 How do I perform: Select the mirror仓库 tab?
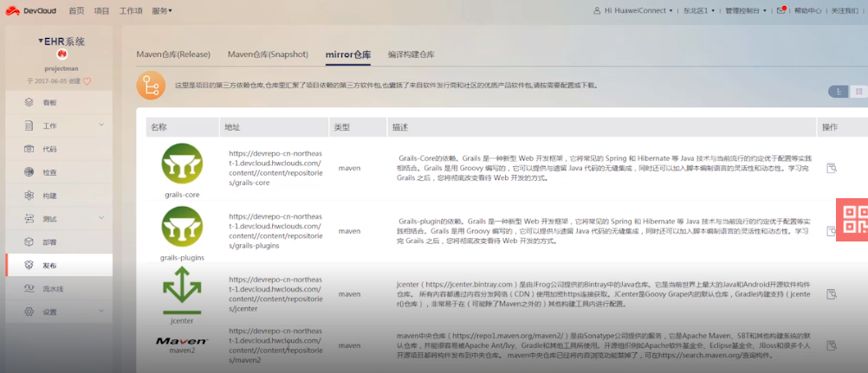click(x=348, y=55)
